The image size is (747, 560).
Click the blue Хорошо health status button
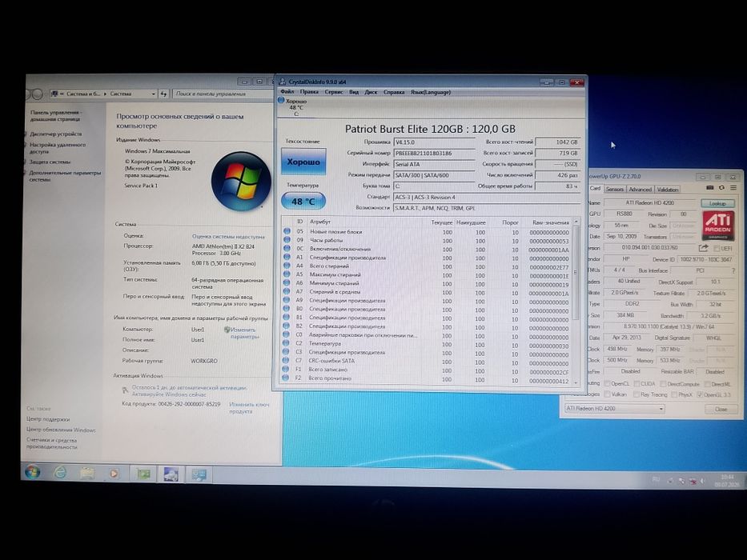(x=303, y=162)
